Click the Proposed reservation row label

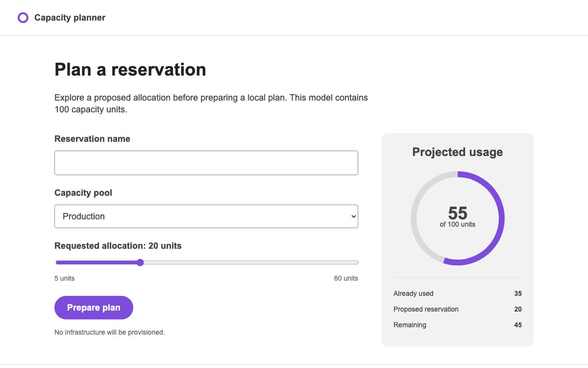[426, 309]
